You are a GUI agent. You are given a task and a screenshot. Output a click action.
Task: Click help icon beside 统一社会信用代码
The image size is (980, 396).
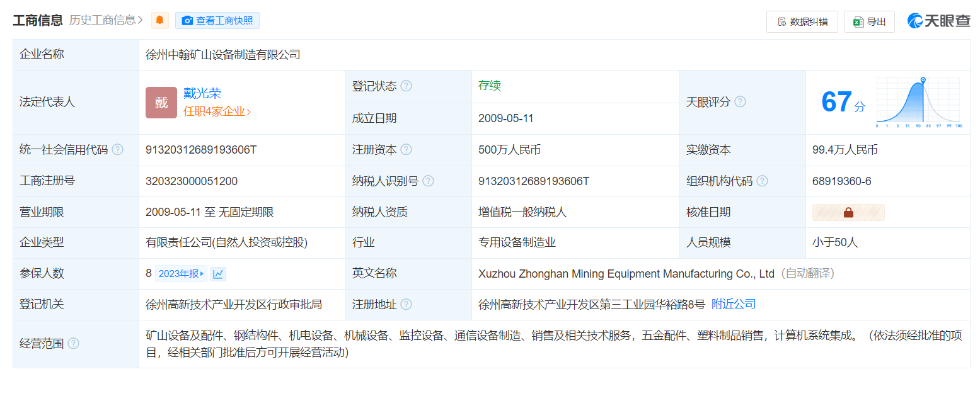[117, 150]
